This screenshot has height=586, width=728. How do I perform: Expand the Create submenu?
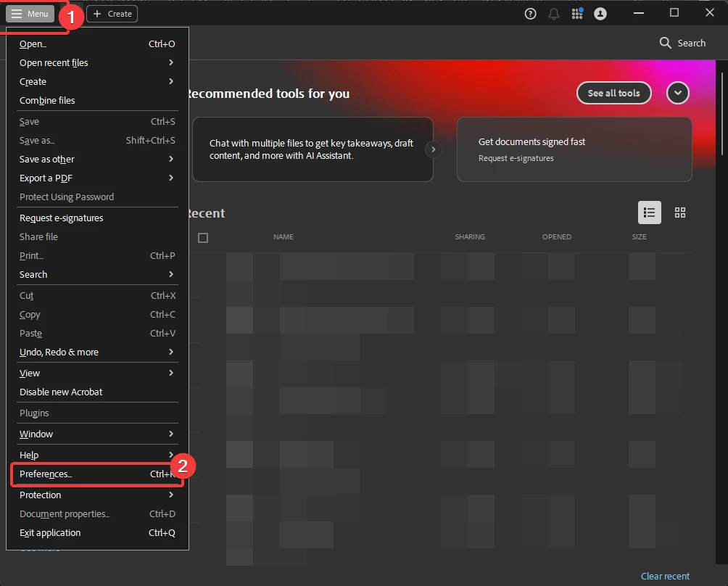point(97,82)
